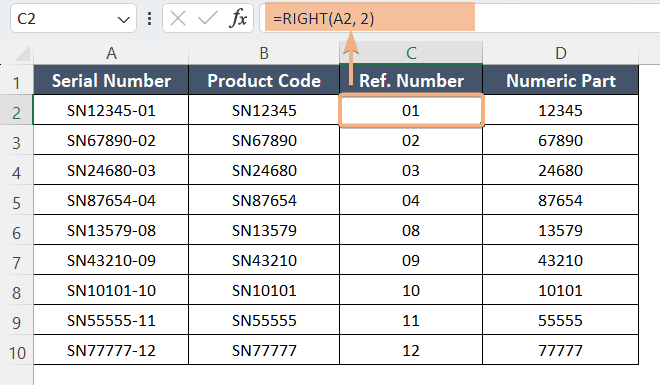
Task: Click cell containing SN43210-09
Action: pyautogui.click(x=111, y=260)
